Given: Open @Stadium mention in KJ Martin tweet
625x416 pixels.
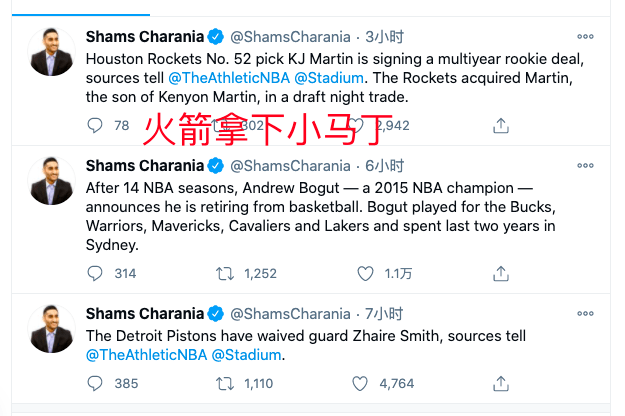Looking at the screenshot, I should [x=329, y=78].
